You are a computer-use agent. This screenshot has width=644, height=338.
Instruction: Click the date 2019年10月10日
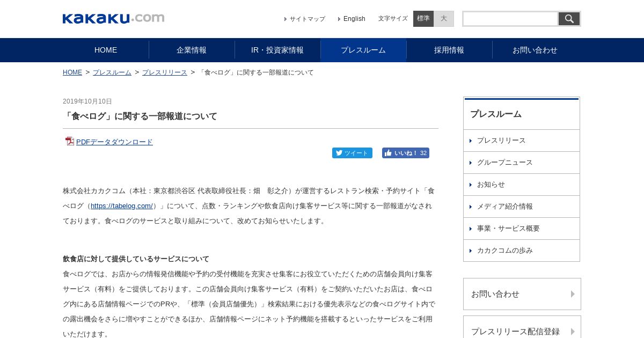(x=87, y=101)
